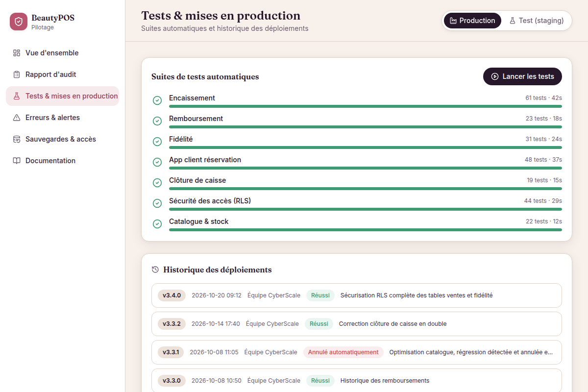Click the Réussi badge on v3.3.0
The height and width of the screenshot is (392, 588).
point(320,381)
